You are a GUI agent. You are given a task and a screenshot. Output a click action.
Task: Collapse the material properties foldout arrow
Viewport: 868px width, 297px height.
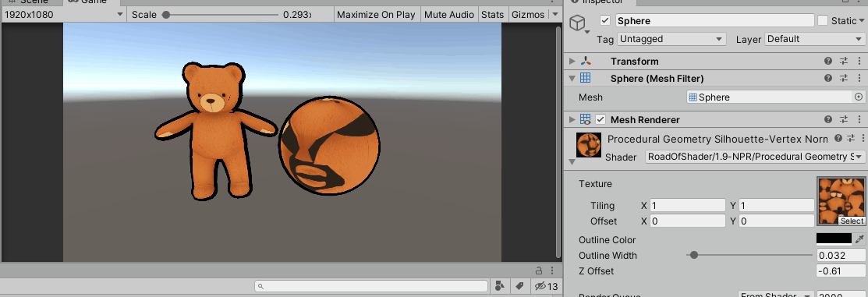pyautogui.click(x=572, y=162)
